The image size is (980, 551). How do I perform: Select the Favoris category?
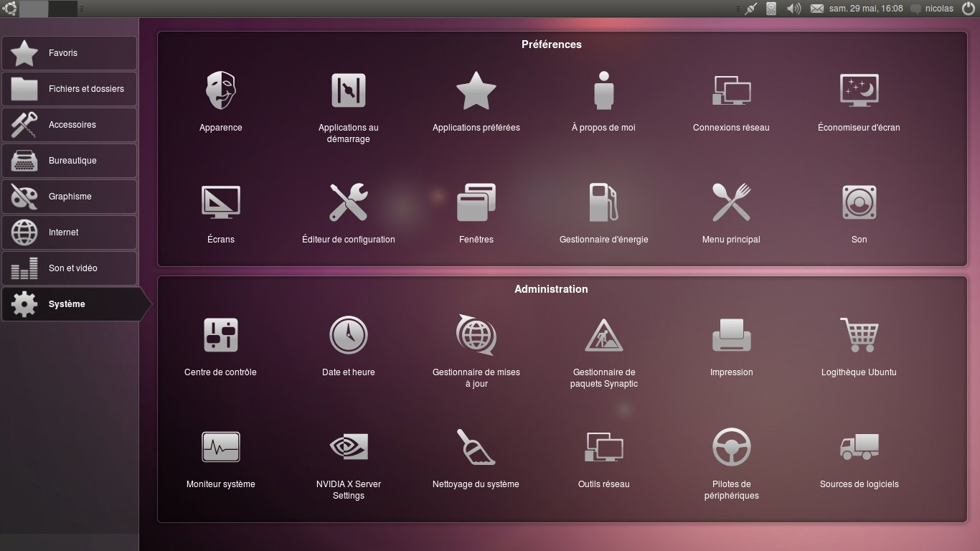[x=69, y=53]
